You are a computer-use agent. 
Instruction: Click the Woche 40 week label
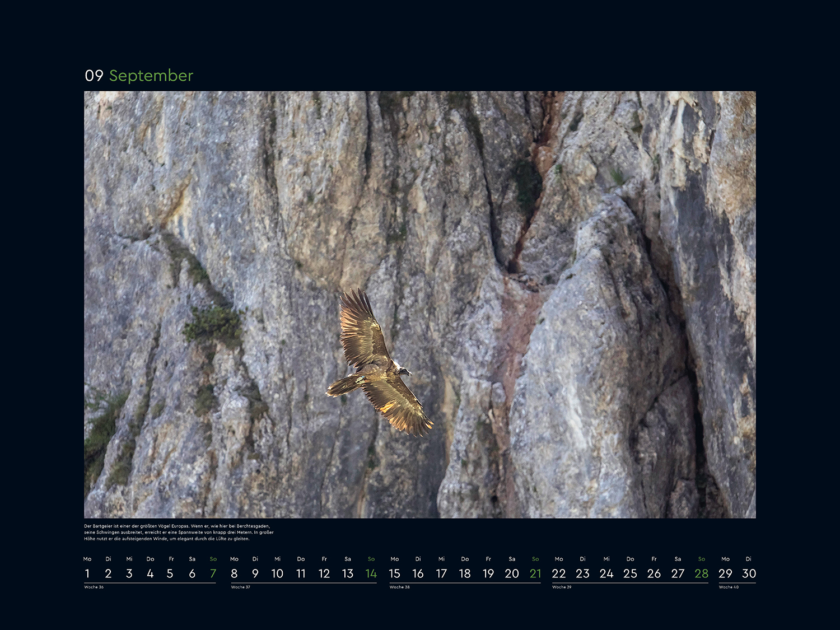pos(729,587)
